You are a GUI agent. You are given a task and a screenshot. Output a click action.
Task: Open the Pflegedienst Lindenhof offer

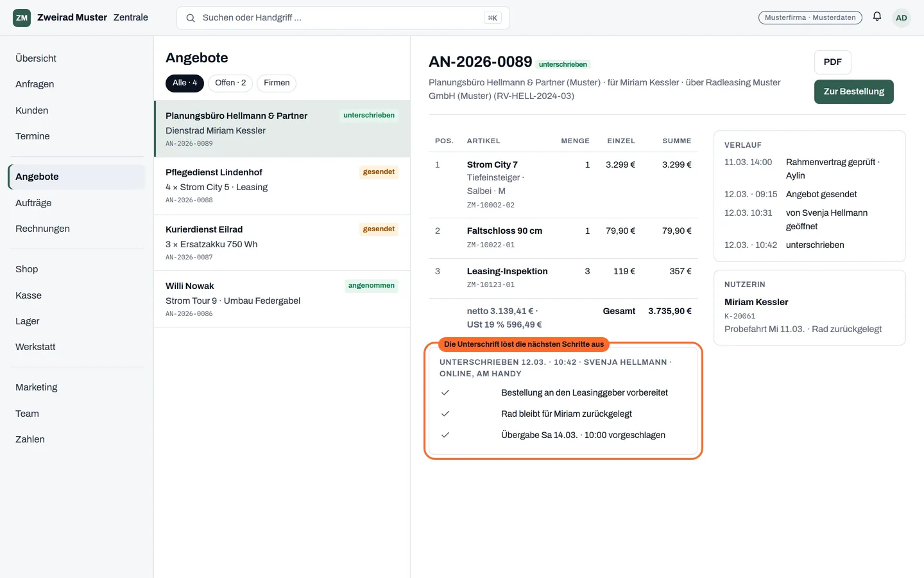click(x=282, y=186)
